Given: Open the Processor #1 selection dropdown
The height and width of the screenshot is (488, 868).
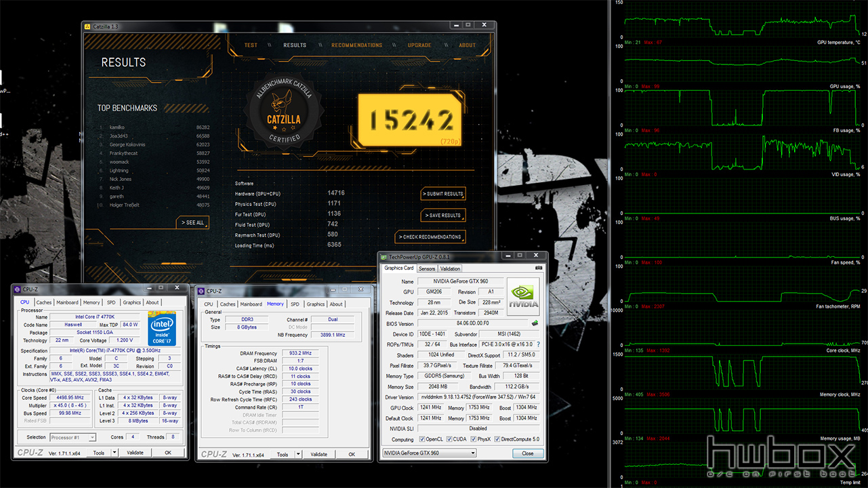Looking at the screenshot, I should tap(73, 437).
